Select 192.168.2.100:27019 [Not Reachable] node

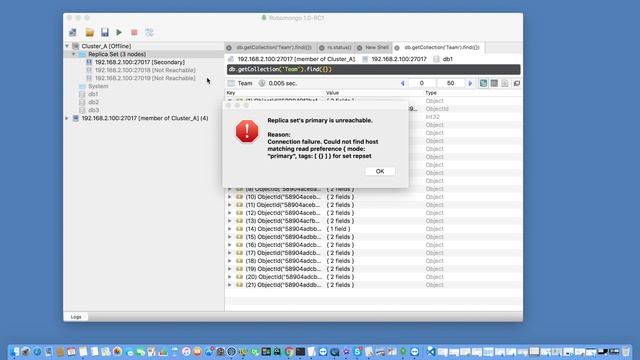(145, 78)
